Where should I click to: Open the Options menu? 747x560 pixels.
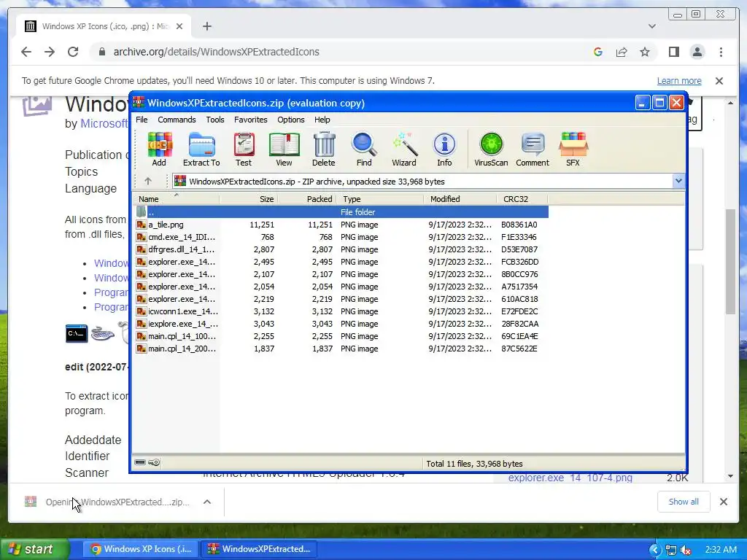tap(290, 120)
